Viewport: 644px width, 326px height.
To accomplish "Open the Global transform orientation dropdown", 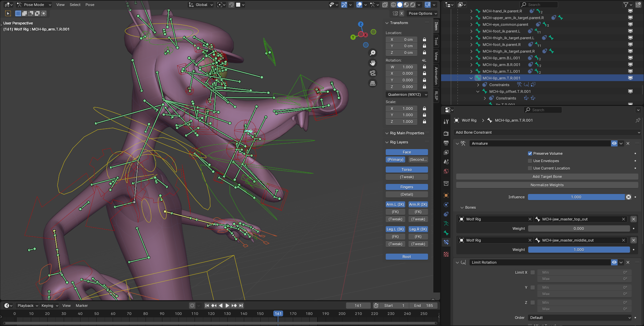I will coord(201,5).
